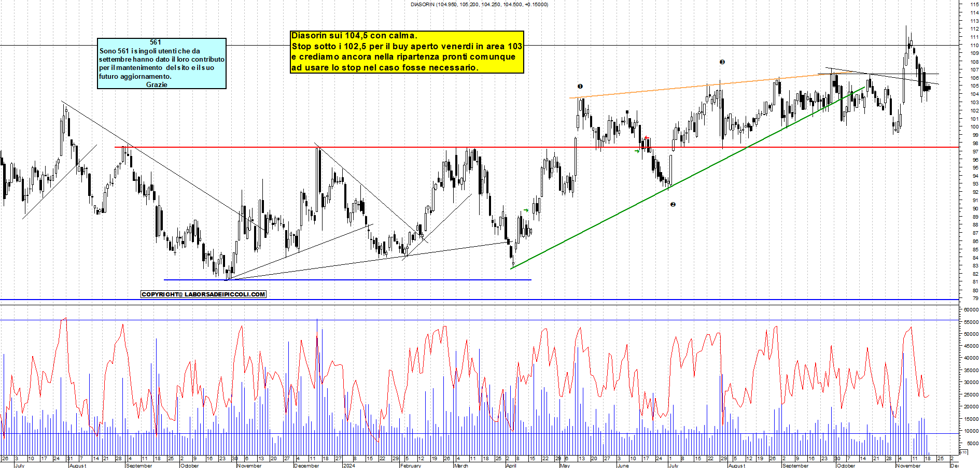
Task: Click the 'April' month label
Action: click(x=511, y=465)
